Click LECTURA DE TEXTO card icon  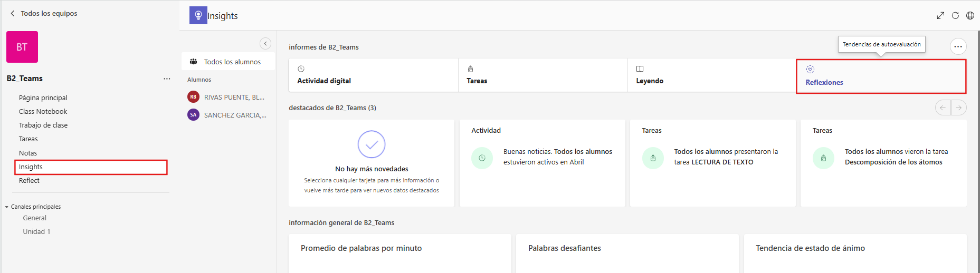click(653, 158)
